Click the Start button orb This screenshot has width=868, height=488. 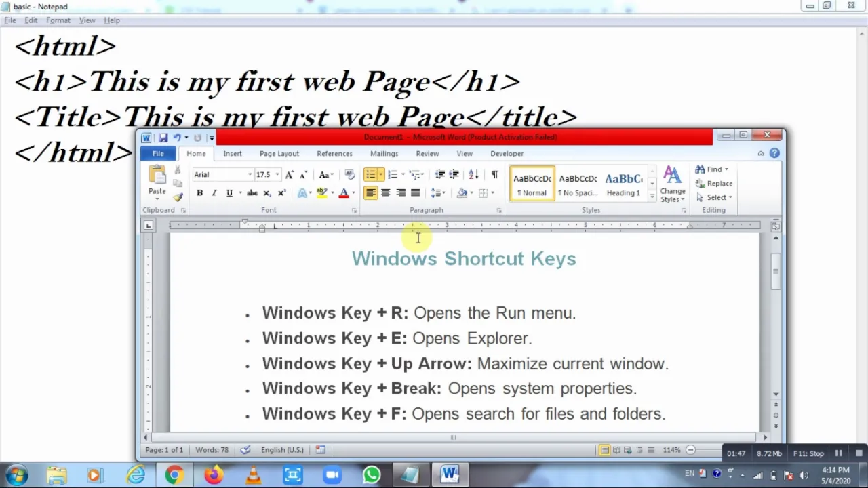tap(16, 474)
